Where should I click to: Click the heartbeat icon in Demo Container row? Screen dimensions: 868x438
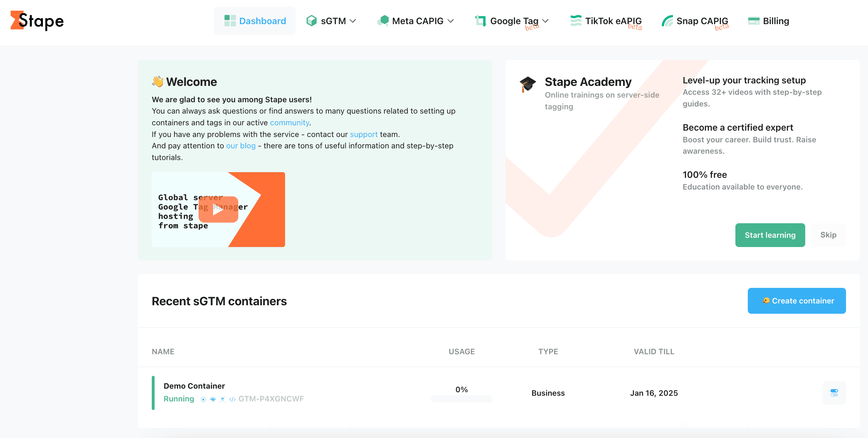click(213, 399)
